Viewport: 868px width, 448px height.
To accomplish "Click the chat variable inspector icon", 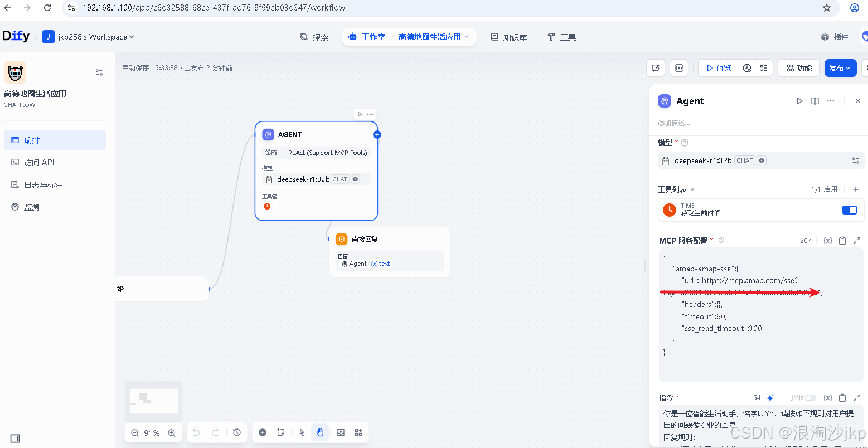I will tap(656, 68).
